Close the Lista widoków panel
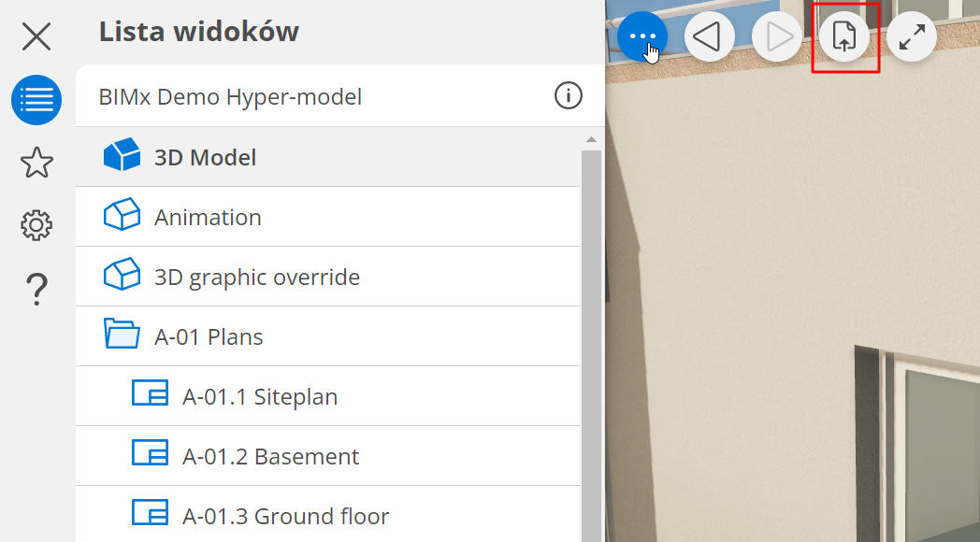Image resolution: width=980 pixels, height=542 pixels. 36,37
